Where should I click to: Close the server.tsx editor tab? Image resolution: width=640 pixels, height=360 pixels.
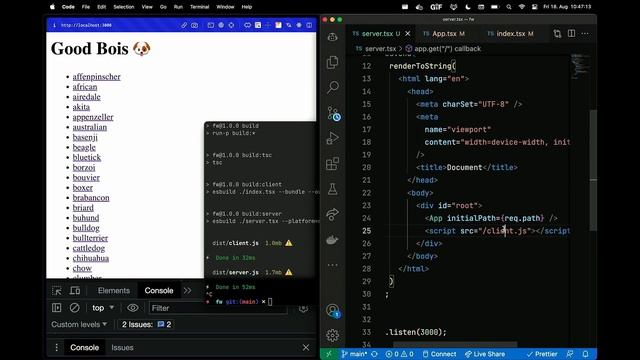tap(408, 33)
